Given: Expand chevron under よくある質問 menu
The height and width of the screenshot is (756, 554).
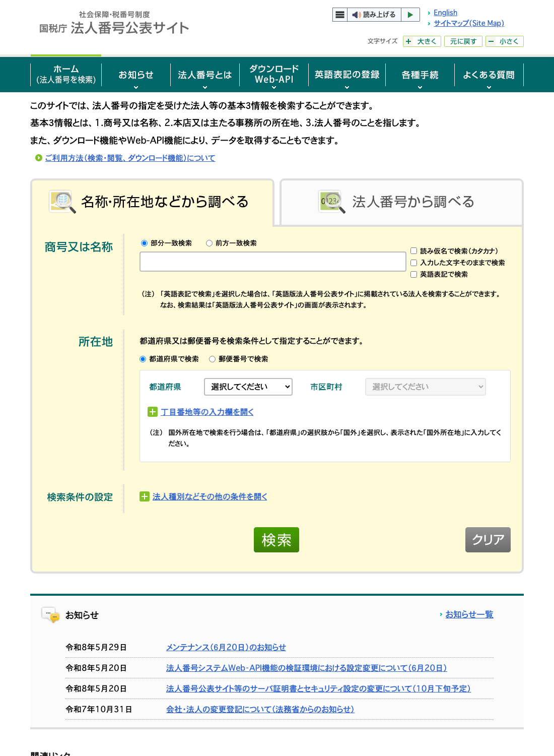Looking at the screenshot, I should (489, 88).
